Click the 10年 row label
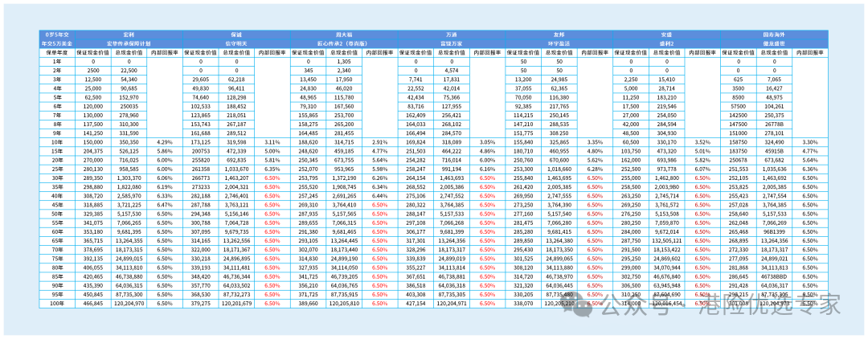The image size is (868, 339). 58,141
